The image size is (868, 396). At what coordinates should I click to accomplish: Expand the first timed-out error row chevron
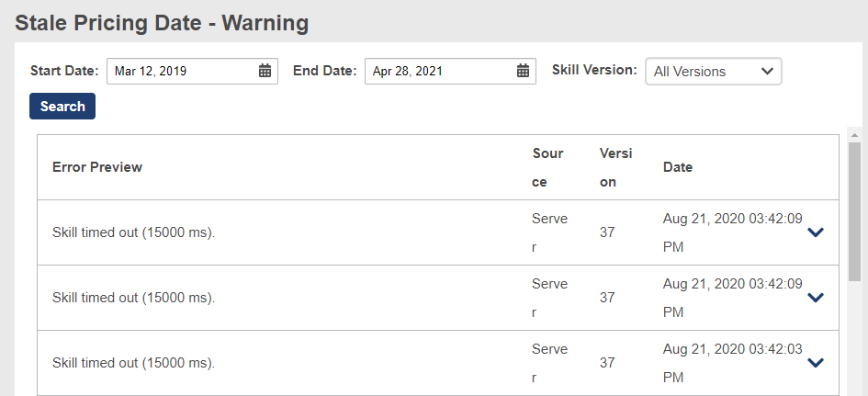[x=816, y=232]
